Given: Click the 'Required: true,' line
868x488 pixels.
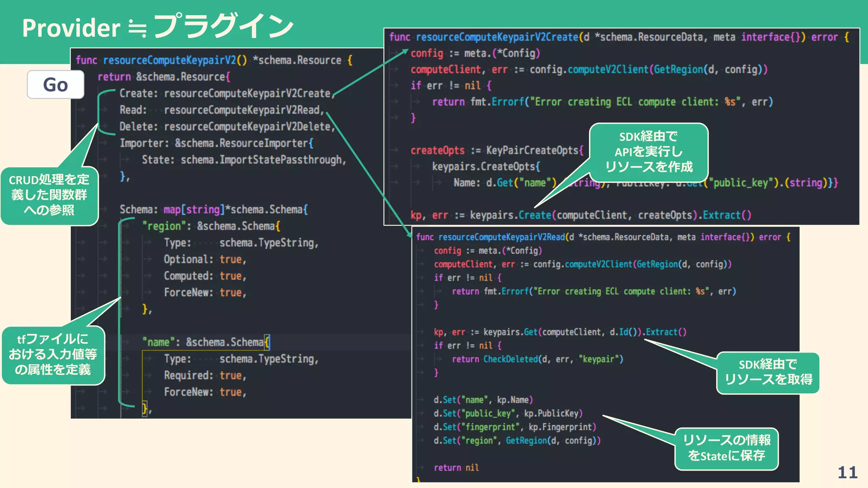Looking at the screenshot, I should click(x=205, y=375).
